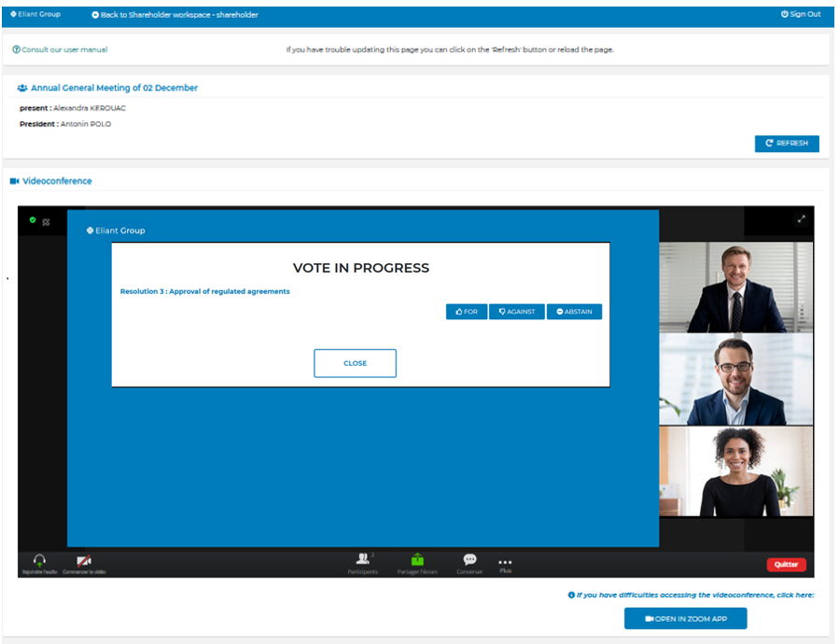Click the green Share Screen icon
839x644 pixels.
pyautogui.click(x=417, y=559)
